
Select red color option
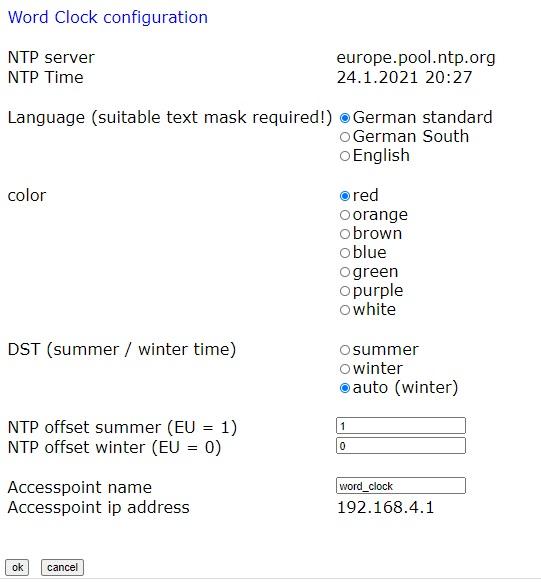point(345,196)
